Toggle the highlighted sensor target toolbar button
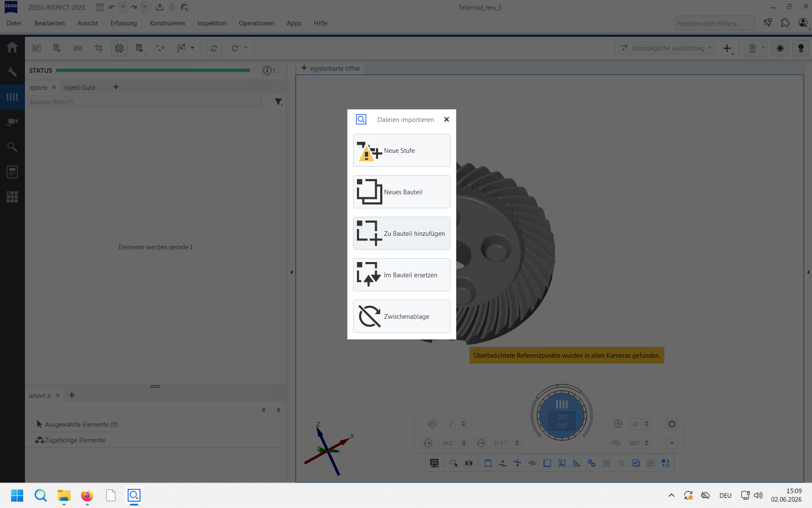This screenshot has width=812, height=508. [x=119, y=48]
